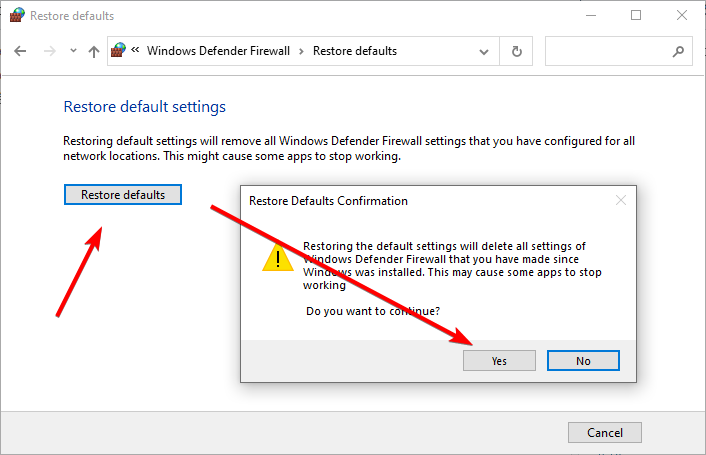Close the Restore Defaults Confirmation dialog
706x455 pixels.
coord(621,200)
